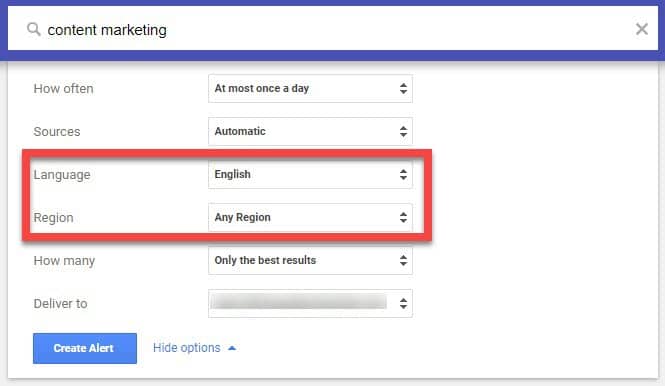Click the 'How often' label

tap(64, 89)
